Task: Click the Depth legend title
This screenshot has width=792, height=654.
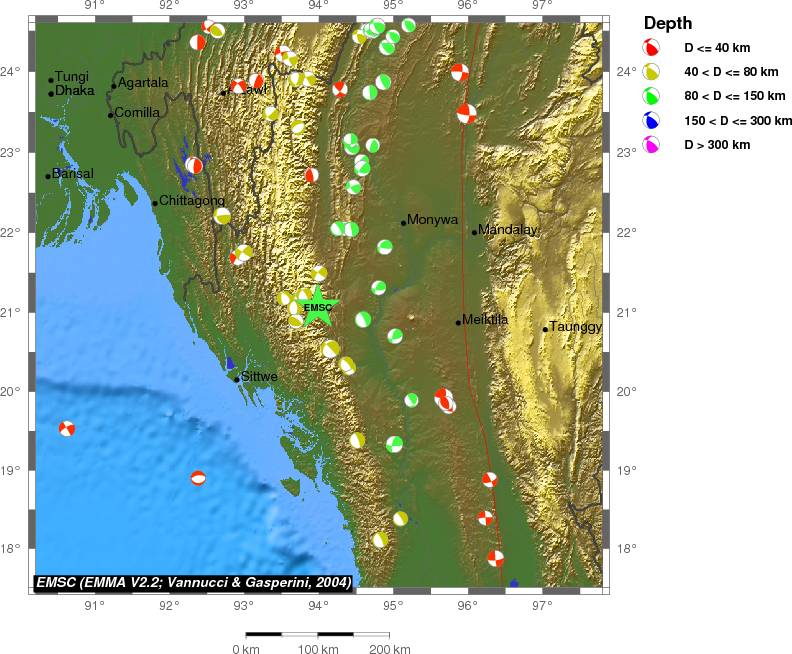Action: click(667, 23)
